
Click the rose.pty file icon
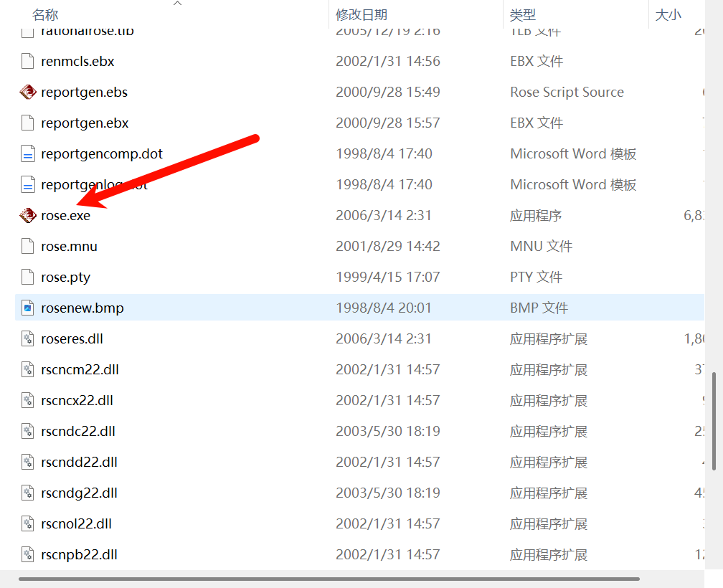[x=28, y=277]
